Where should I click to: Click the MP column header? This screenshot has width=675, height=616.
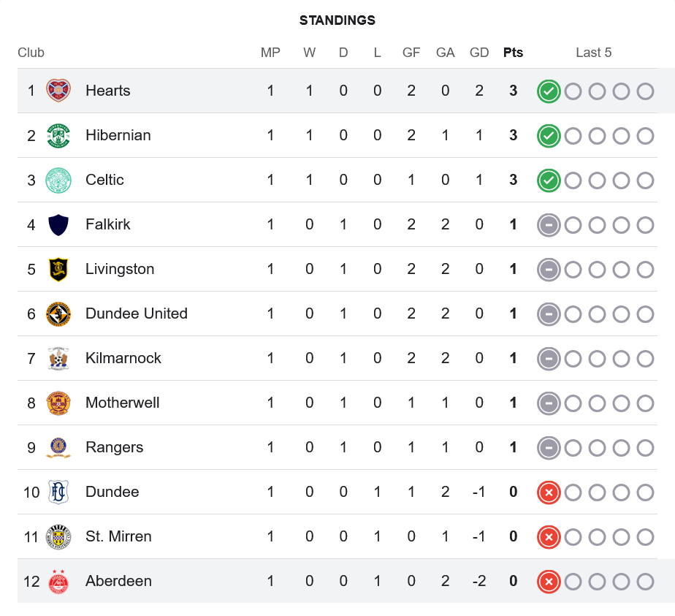pos(270,53)
